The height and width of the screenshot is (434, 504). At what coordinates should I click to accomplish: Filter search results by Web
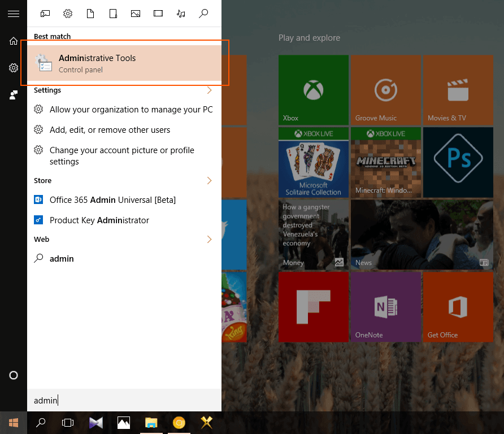pyautogui.click(x=203, y=14)
